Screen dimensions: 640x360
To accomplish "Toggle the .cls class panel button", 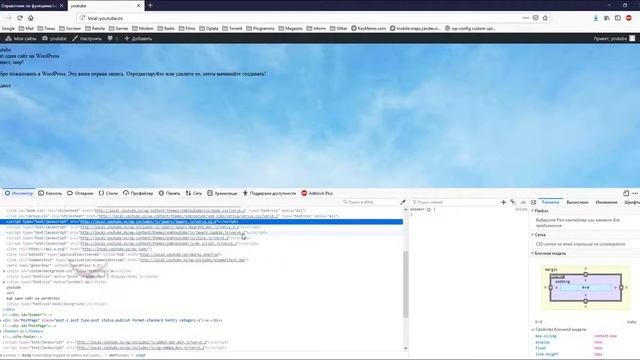I will tap(523, 202).
